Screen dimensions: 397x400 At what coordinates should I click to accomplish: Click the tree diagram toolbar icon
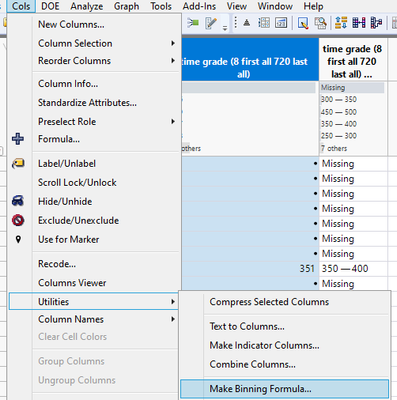[376, 23]
